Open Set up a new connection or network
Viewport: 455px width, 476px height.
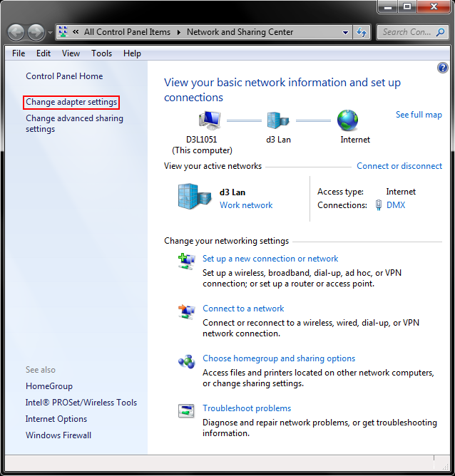(270, 259)
